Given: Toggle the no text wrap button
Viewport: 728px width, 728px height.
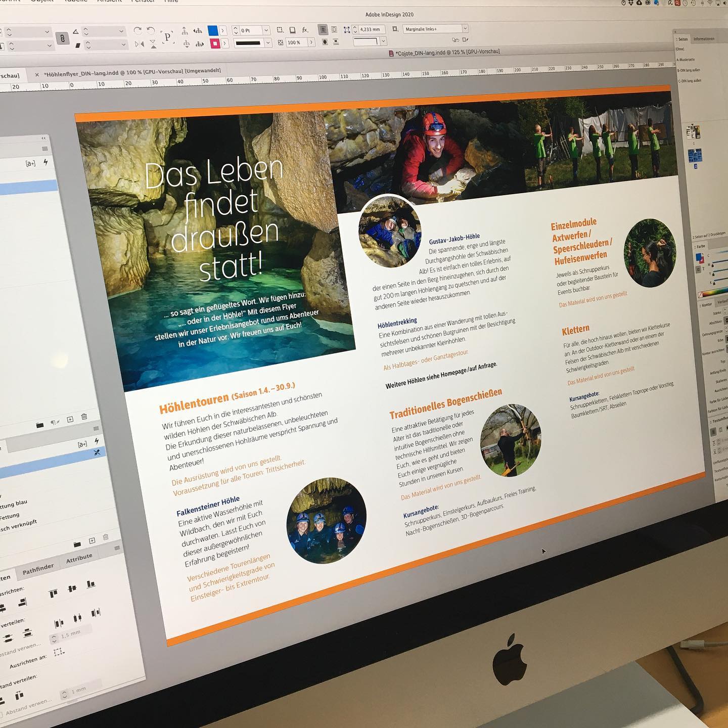Looking at the screenshot, I should point(323,29).
